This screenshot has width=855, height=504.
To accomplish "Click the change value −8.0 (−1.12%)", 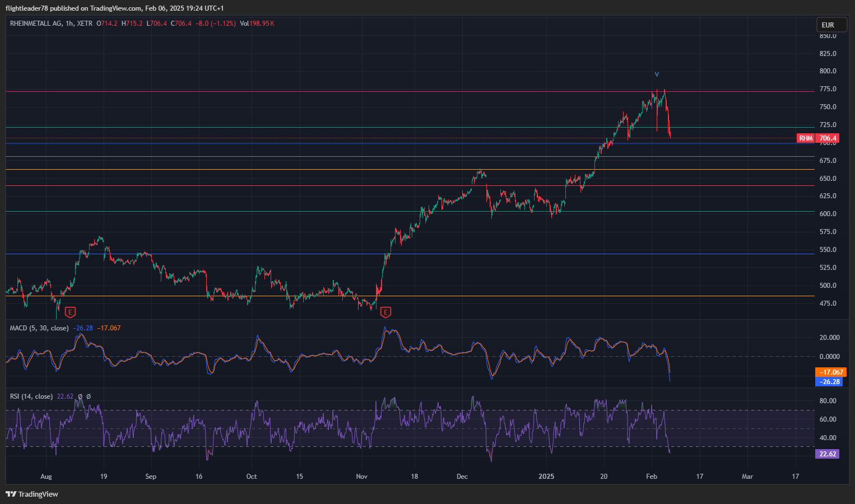I will (x=216, y=24).
